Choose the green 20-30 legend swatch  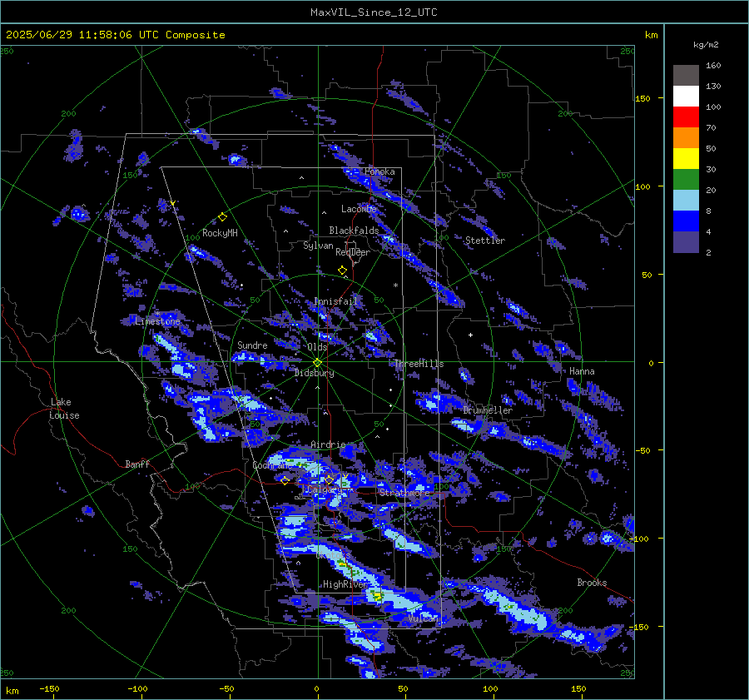(686, 179)
